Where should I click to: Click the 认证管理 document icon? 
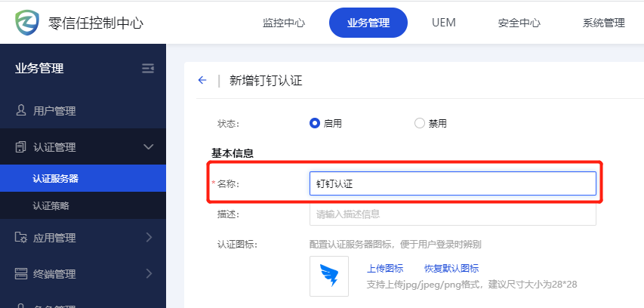(21, 147)
